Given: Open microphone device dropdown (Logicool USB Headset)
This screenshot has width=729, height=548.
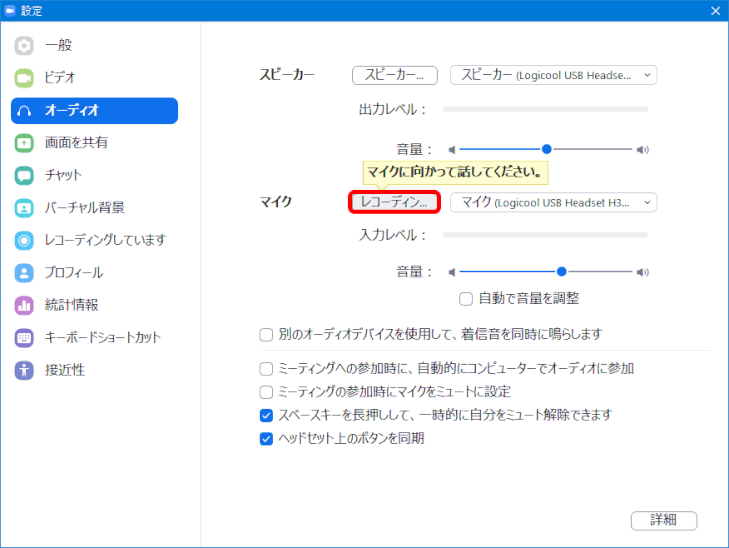Looking at the screenshot, I should pos(553,202).
